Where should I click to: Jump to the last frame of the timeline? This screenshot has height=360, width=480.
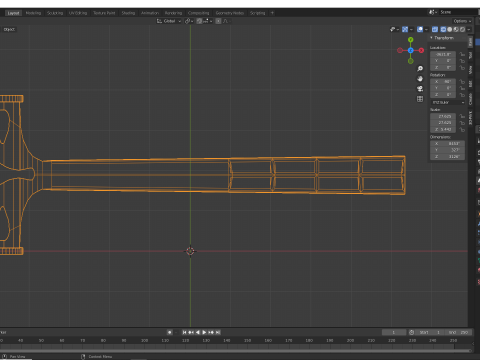(x=218, y=332)
